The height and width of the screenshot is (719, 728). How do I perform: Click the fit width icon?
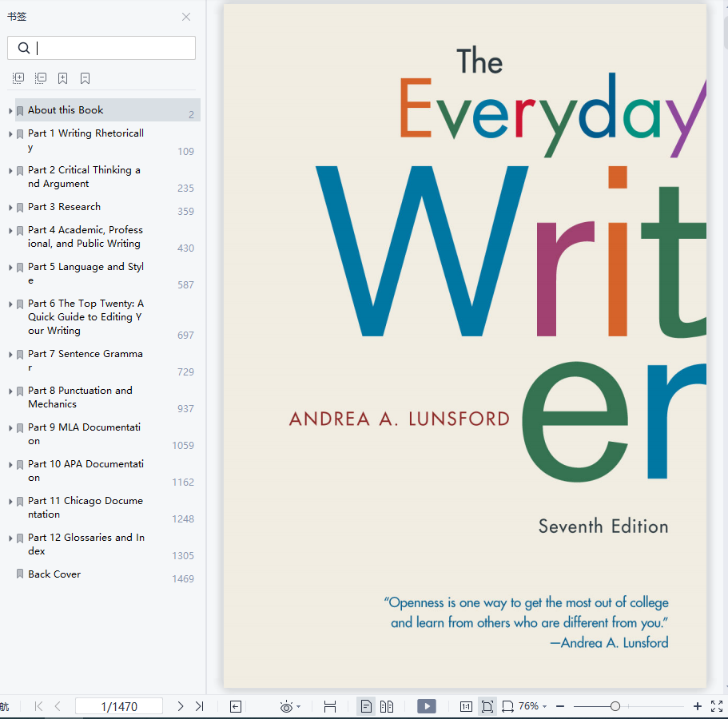click(x=330, y=706)
